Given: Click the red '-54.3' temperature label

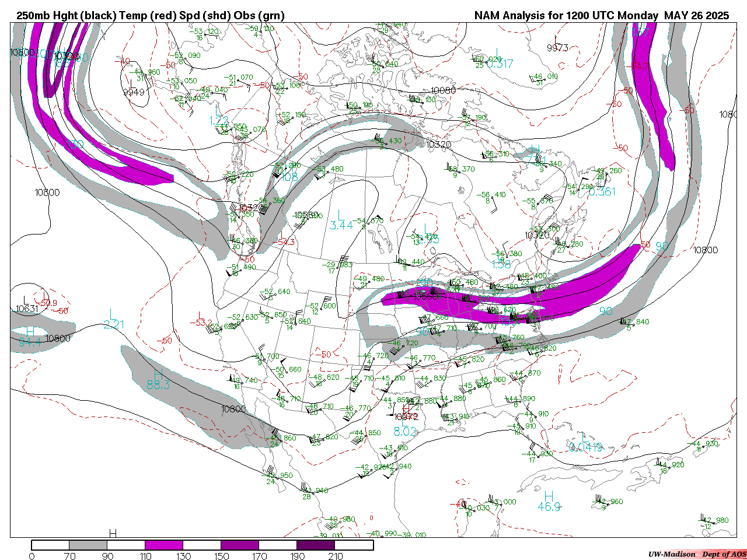Looking at the screenshot, I should tap(285, 242).
